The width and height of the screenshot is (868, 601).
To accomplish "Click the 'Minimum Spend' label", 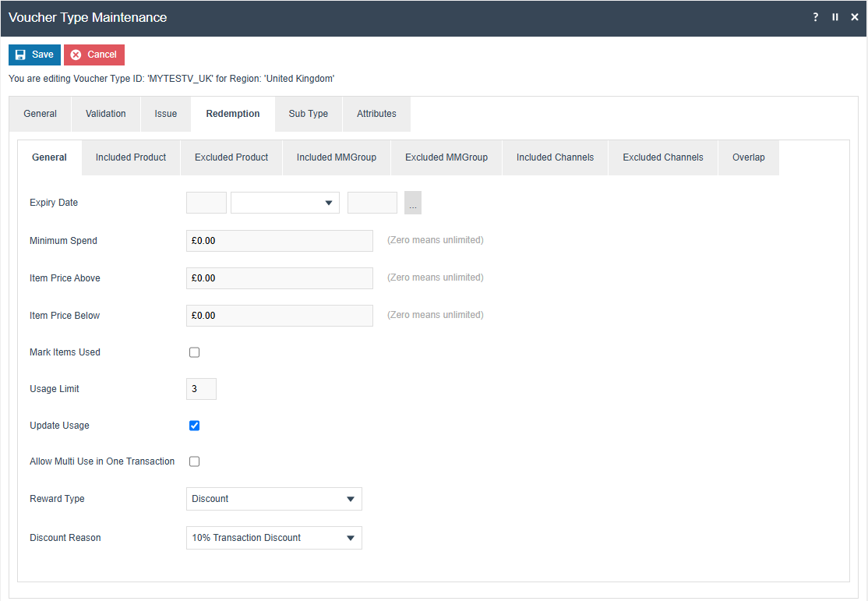I will (63, 241).
